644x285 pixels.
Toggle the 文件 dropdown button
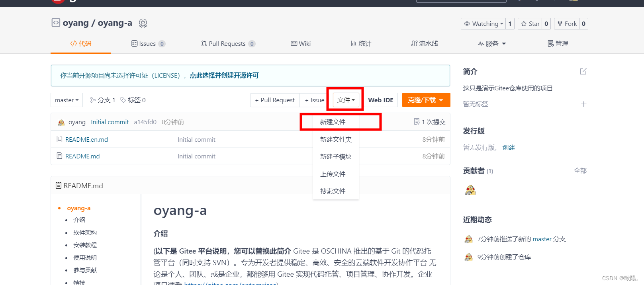[x=346, y=100]
